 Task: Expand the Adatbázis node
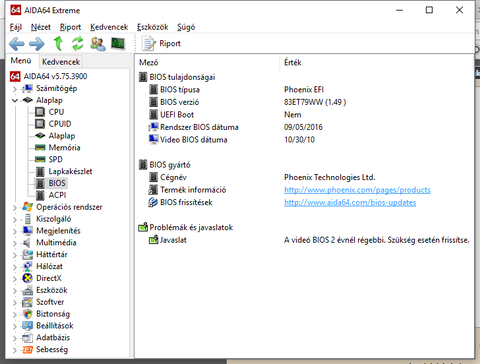pos(15,338)
